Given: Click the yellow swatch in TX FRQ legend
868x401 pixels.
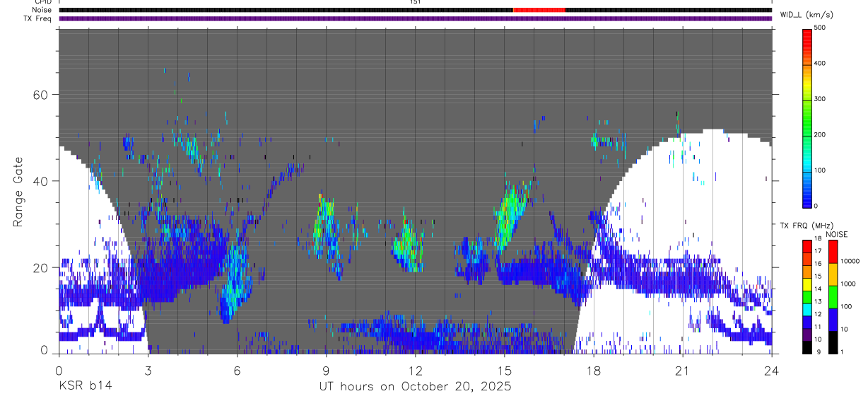Looking at the screenshot, I should coord(807,284).
